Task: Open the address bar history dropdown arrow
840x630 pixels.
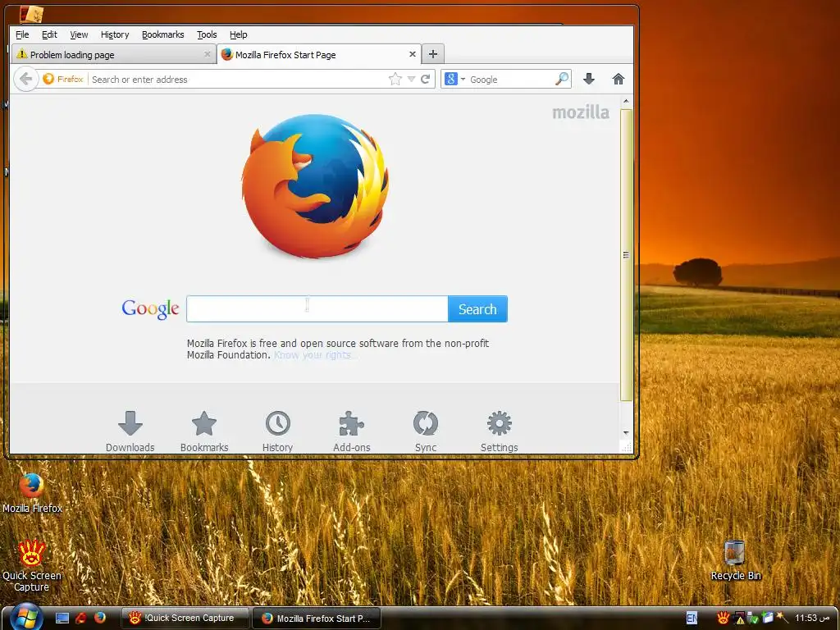Action: [x=412, y=80]
